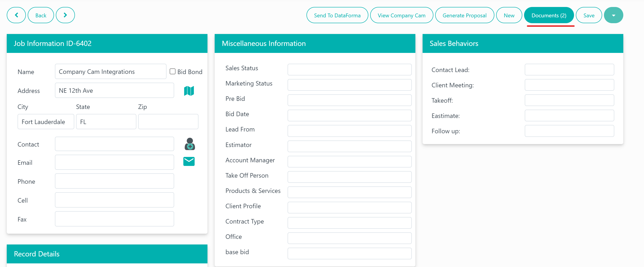Focus the Cell input field

click(x=114, y=200)
